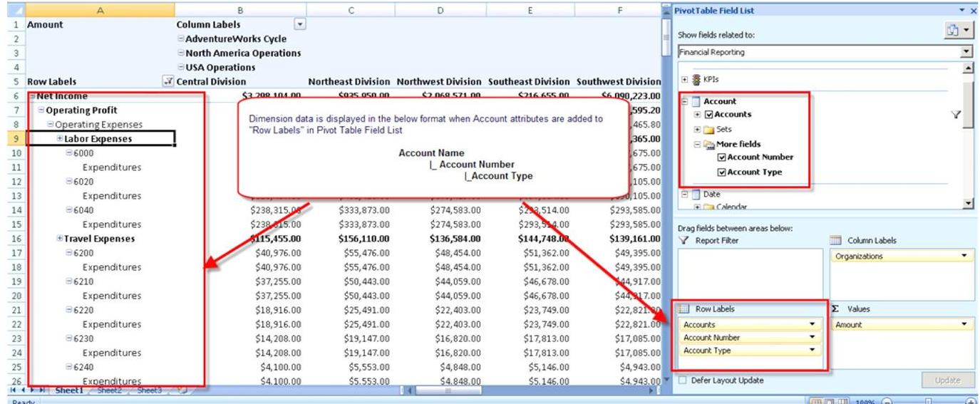The width and height of the screenshot is (980, 404).
Task: Click the zoom out minus button
Action: [x=886, y=401]
